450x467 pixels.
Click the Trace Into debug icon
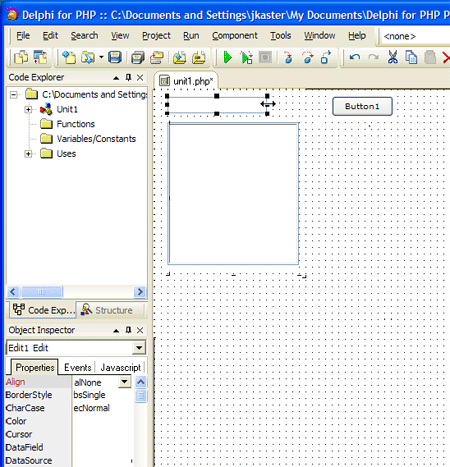pos(288,58)
